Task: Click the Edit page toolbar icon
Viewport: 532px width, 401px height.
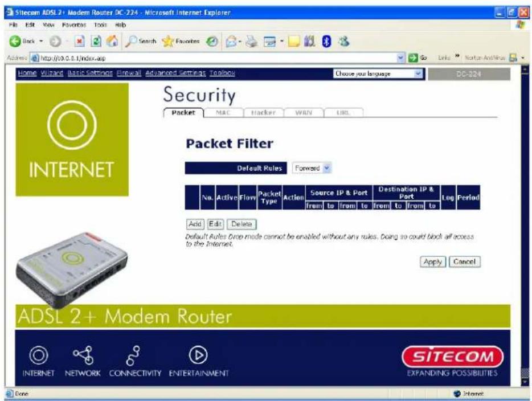Action: [x=270, y=42]
